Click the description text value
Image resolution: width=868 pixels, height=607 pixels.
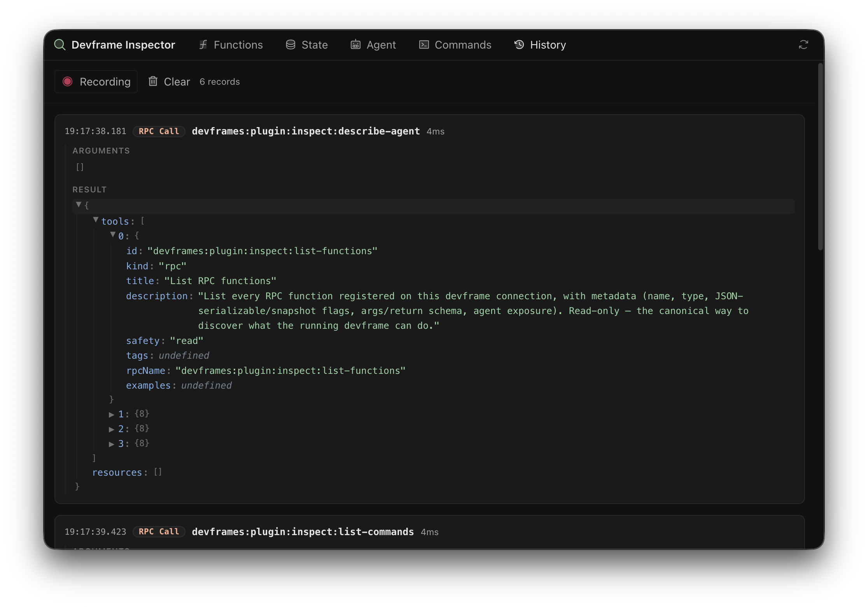click(x=473, y=311)
